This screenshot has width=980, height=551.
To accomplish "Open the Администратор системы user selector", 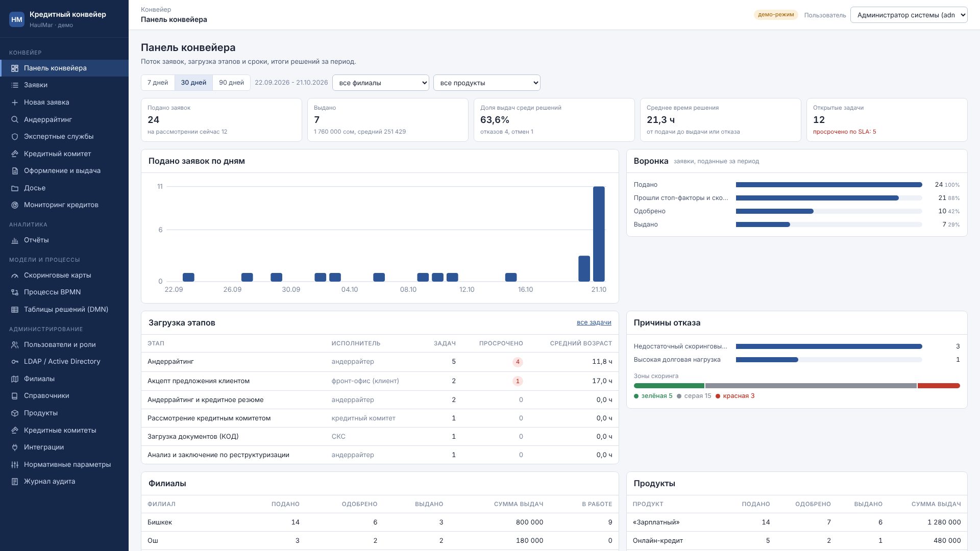I will point(909,15).
